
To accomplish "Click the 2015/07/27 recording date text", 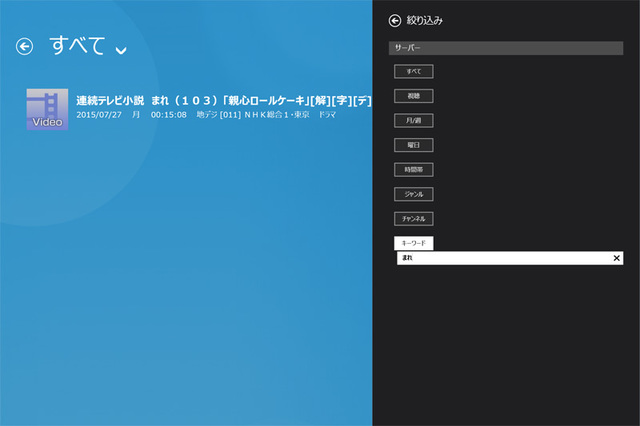I will 99,115.
